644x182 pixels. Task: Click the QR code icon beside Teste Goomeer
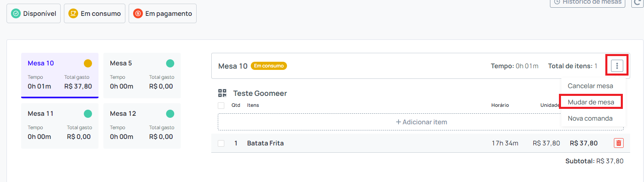tap(222, 93)
